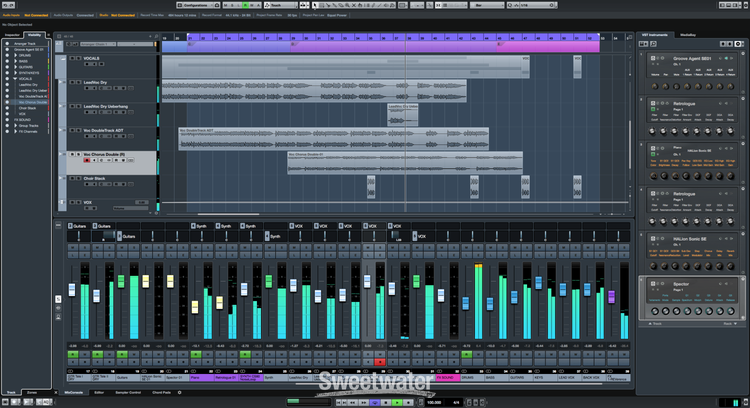The width and height of the screenshot is (750, 408).
Task: Click the Visibility panel menu icon
Action: [48, 35]
